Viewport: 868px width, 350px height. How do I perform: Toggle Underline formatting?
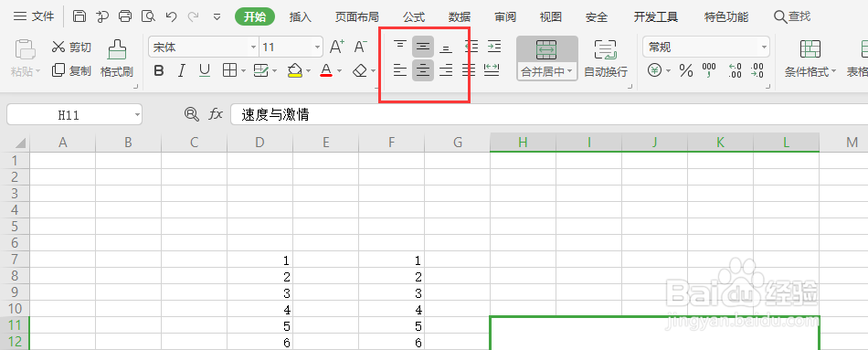[x=205, y=70]
